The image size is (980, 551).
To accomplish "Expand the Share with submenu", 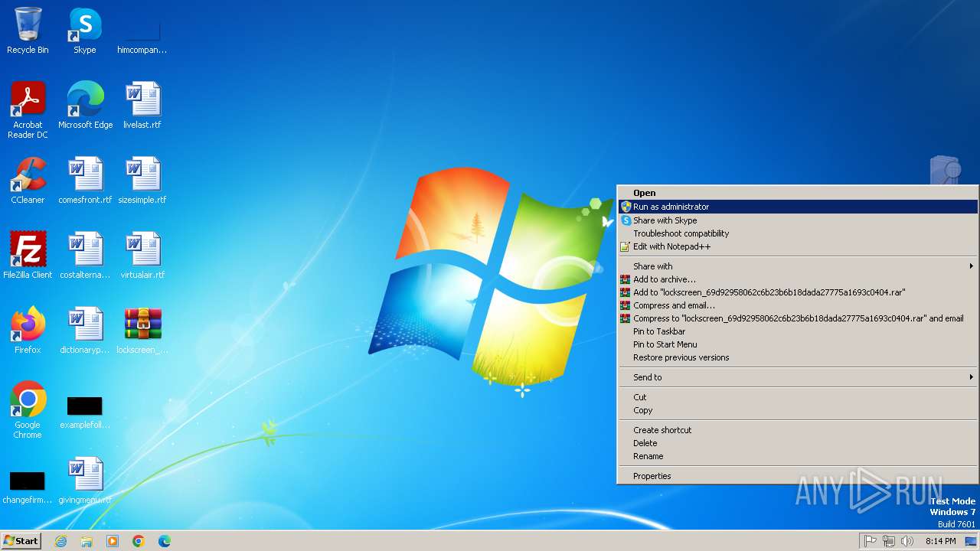I will point(798,266).
